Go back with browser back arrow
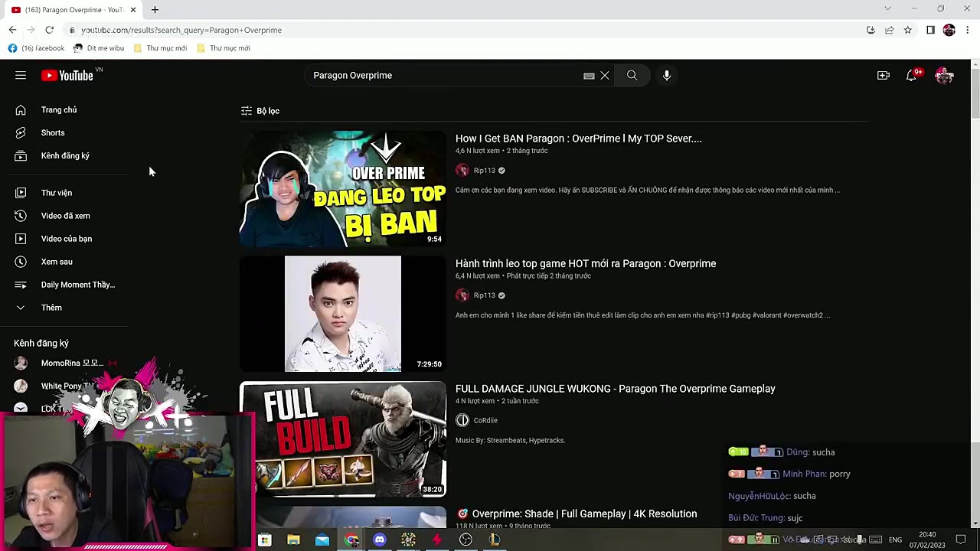The height and width of the screenshot is (551, 980). click(12, 30)
